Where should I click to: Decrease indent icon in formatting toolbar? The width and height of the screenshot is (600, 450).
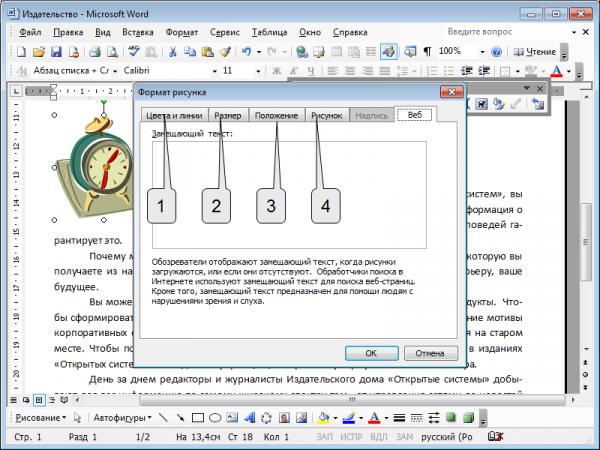(x=466, y=71)
